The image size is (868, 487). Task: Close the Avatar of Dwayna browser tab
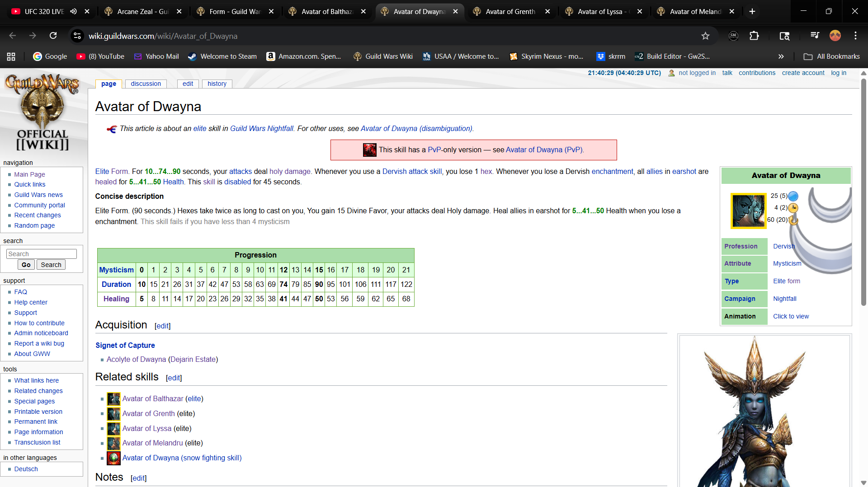click(x=455, y=11)
